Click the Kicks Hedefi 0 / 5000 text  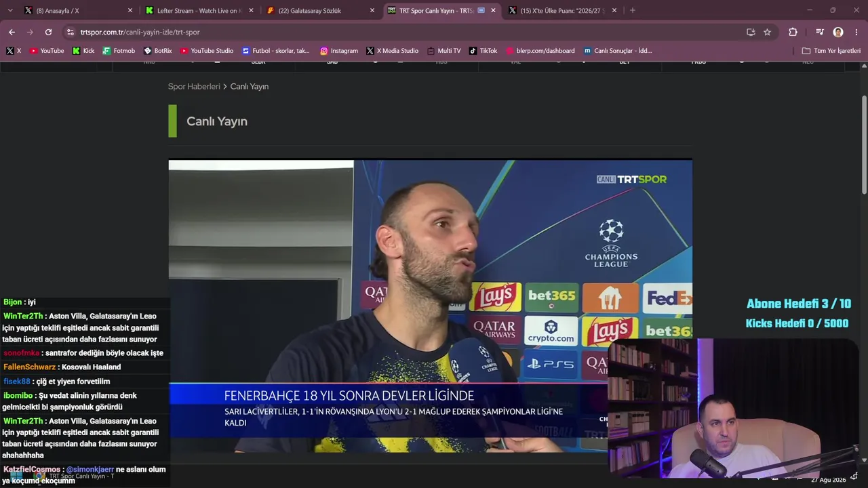pos(797,324)
